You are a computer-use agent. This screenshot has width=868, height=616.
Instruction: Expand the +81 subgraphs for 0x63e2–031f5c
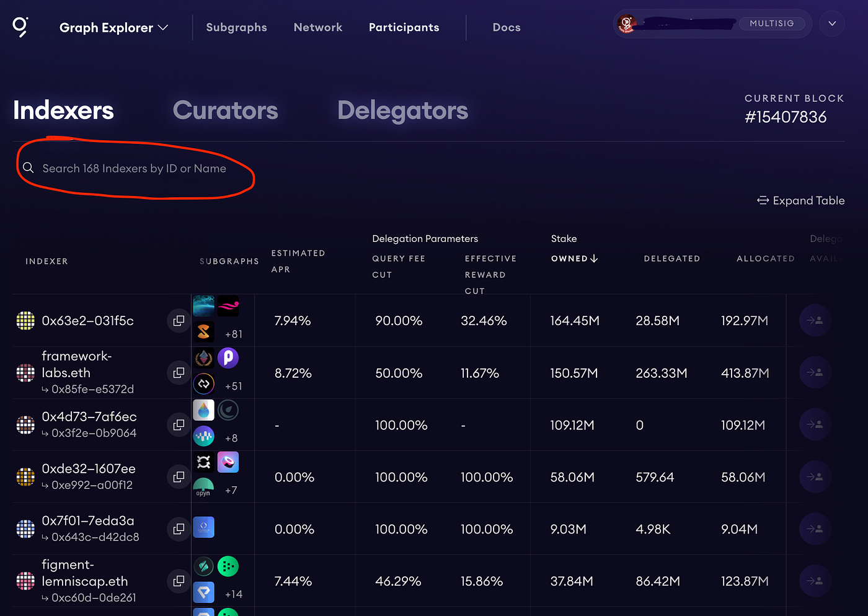point(234,334)
